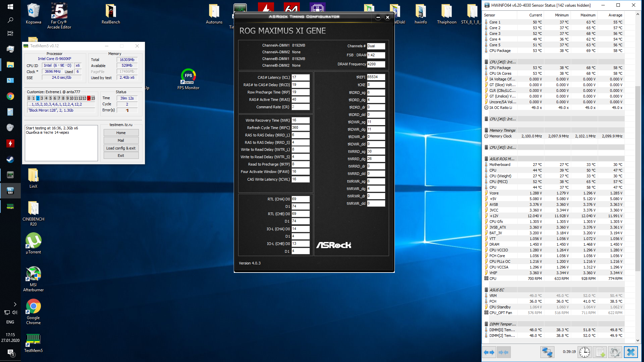Open HWiNFO sensor settings via the gear icon
The width and height of the screenshot is (644, 362).
coord(615,352)
